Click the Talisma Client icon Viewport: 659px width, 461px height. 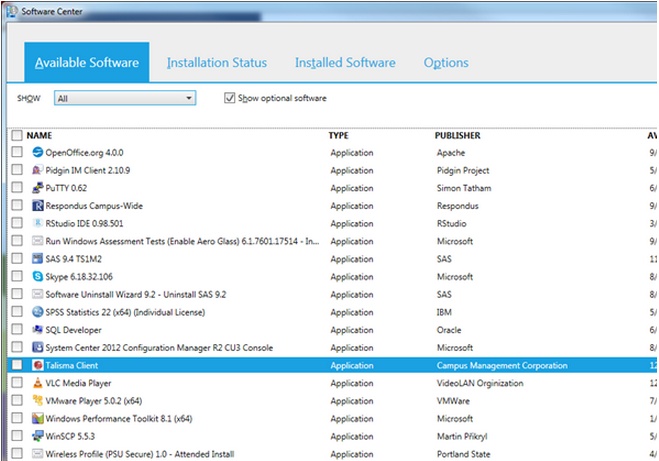pyautogui.click(x=38, y=365)
